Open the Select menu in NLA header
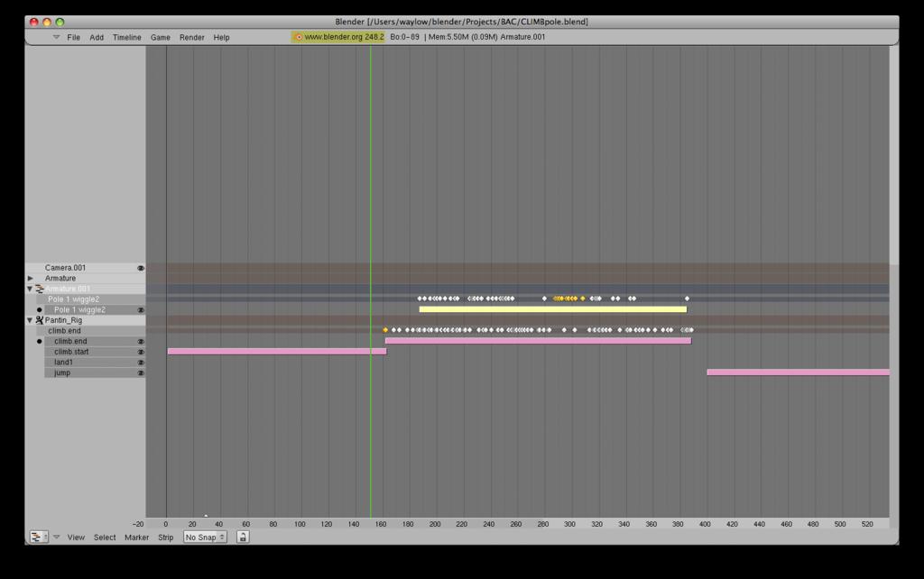This screenshot has width=924, height=579. pyautogui.click(x=105, y=538)
